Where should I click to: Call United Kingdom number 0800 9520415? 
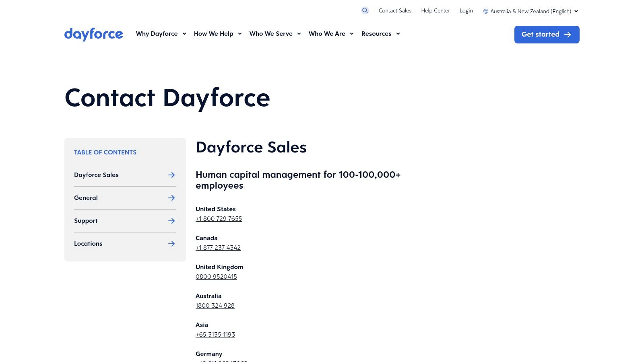(216, 277)
